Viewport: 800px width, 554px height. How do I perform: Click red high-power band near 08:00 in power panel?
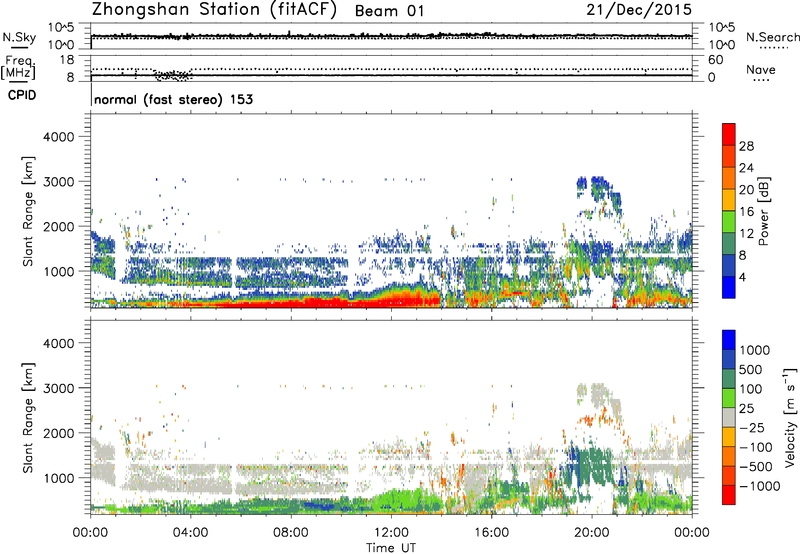(291, 303)
